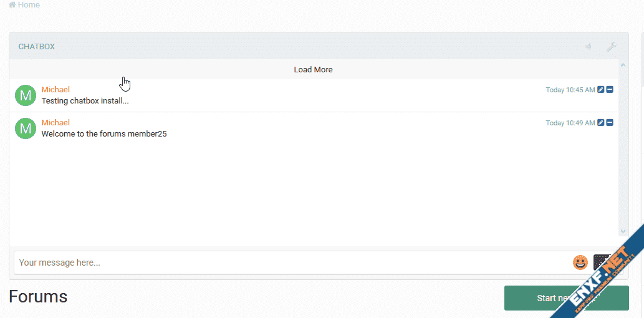Delete the 10:49 AM message
Image resolution: width=644 pixels, height=318 pixels.
610,123
